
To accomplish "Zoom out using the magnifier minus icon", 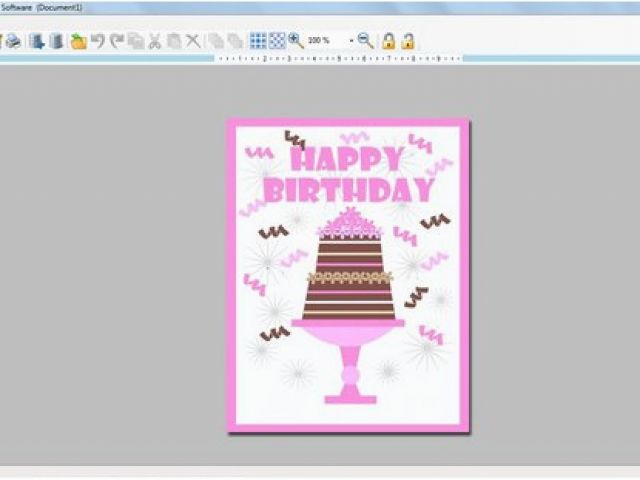I will point(365,41).
